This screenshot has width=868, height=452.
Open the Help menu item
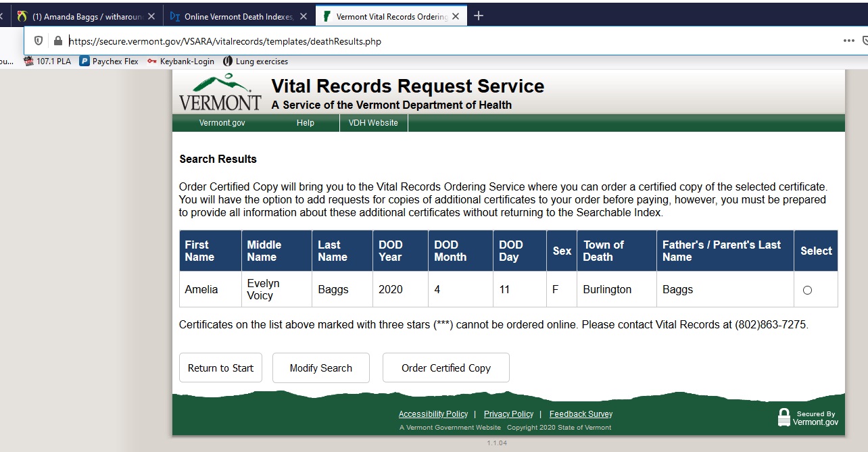(x=306, y=123)
